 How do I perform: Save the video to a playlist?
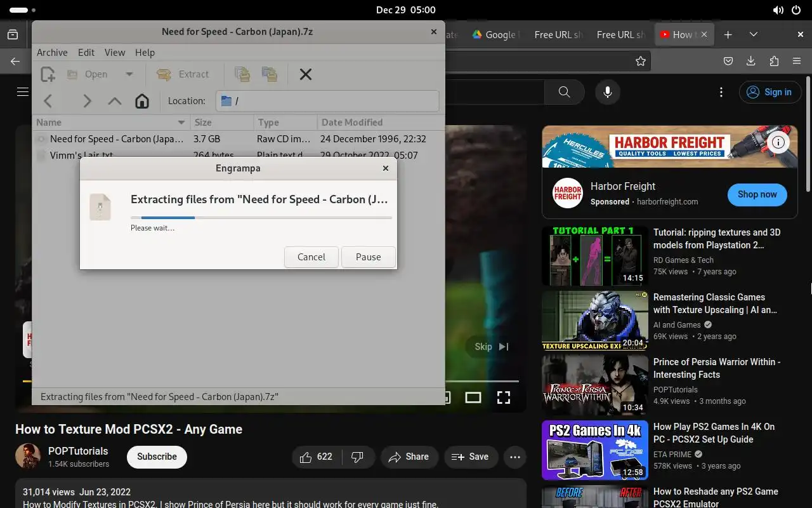click(x=470, y=457)
